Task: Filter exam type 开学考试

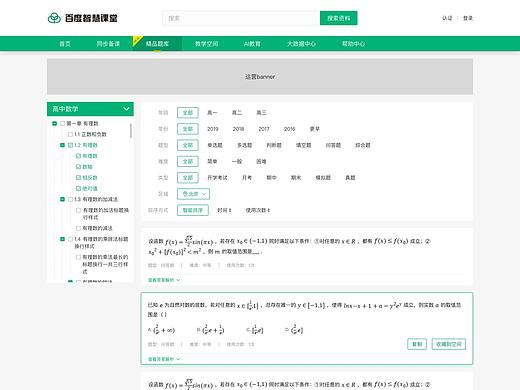Action: [217, 178]
